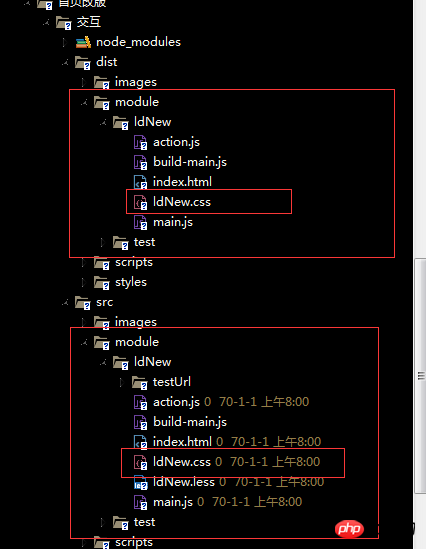
Task: Click the ldNew.css icon under dist module
Action: [141, 202]
